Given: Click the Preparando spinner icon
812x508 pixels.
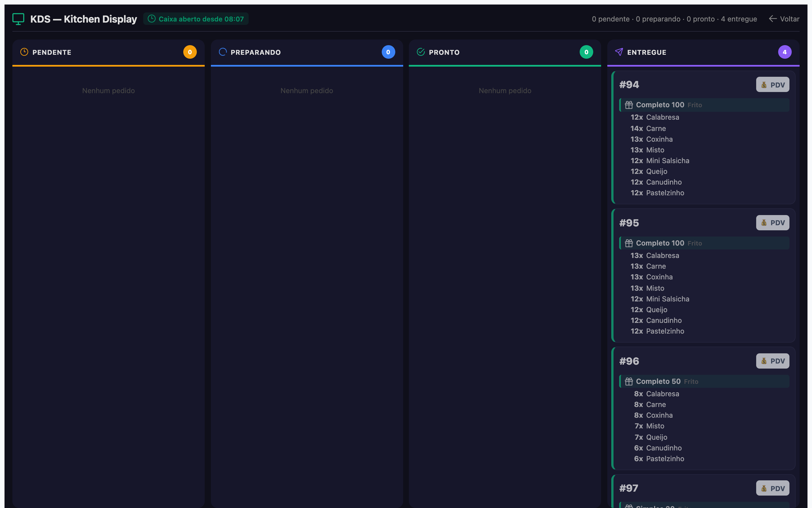Looking at the screenshot, I should 222,52.
